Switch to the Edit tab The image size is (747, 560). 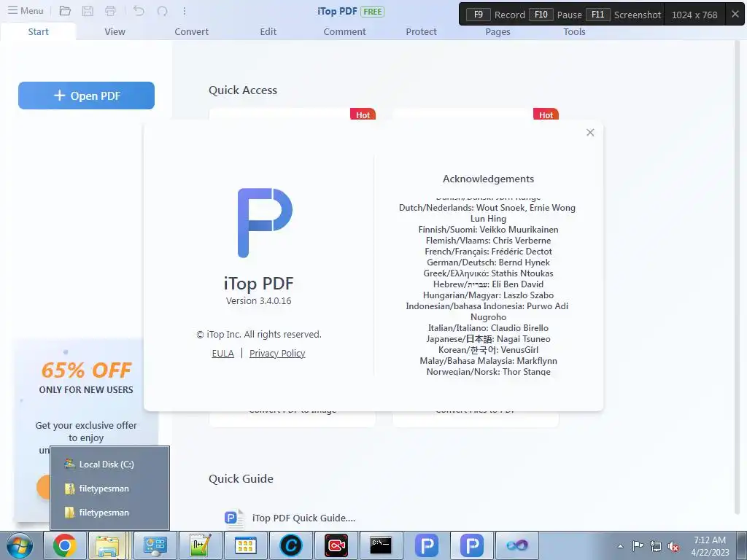click(268, 31)
